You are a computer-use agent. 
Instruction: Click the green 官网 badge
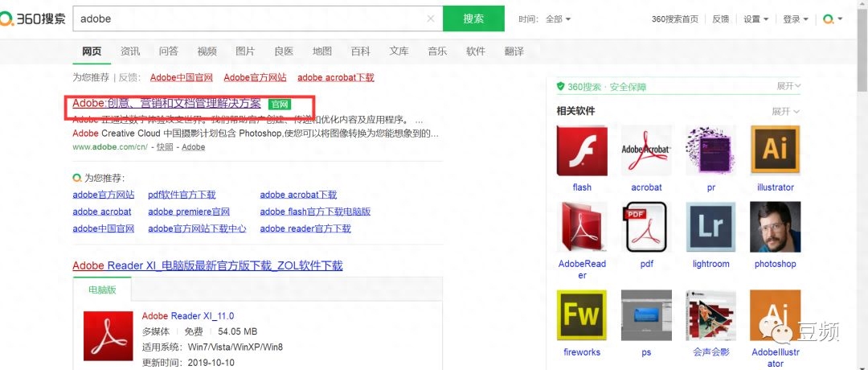pos(280,104)
